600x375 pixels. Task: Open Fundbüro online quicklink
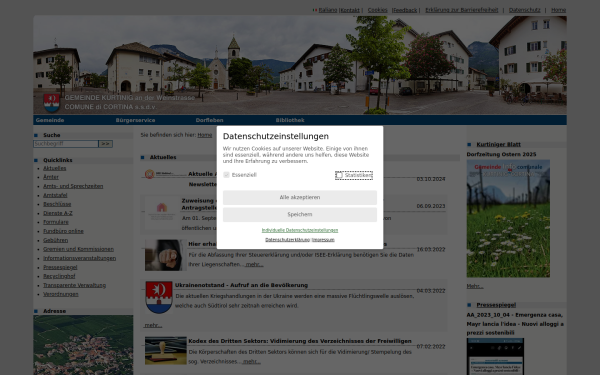[x=63, y=231]
